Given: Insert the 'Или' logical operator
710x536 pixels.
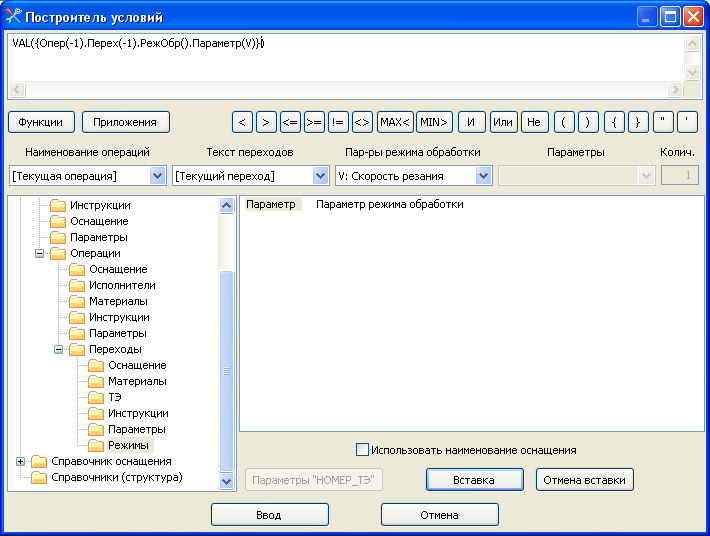Looking at the screenshot, I should tap(503, 122).
